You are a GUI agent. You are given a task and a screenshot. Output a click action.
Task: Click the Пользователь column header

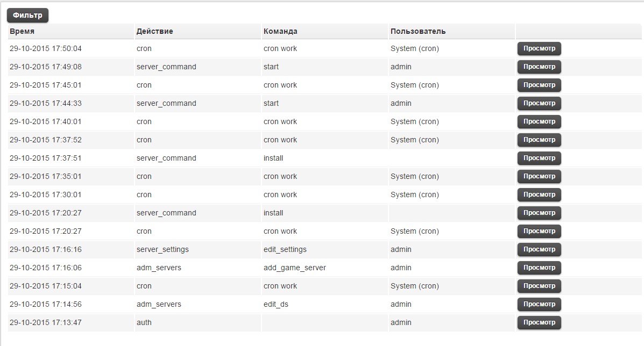pos(418,31)
